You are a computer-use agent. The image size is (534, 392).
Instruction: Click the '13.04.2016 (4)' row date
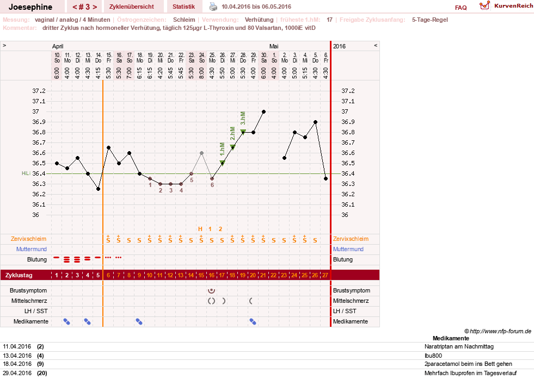[23, 356]
